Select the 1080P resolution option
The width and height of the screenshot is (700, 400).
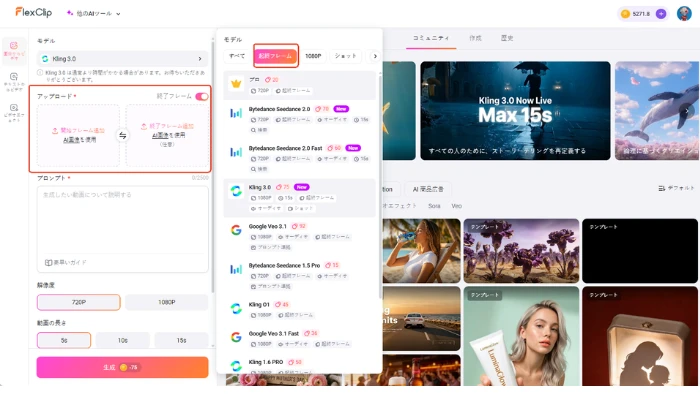[166, 302]
